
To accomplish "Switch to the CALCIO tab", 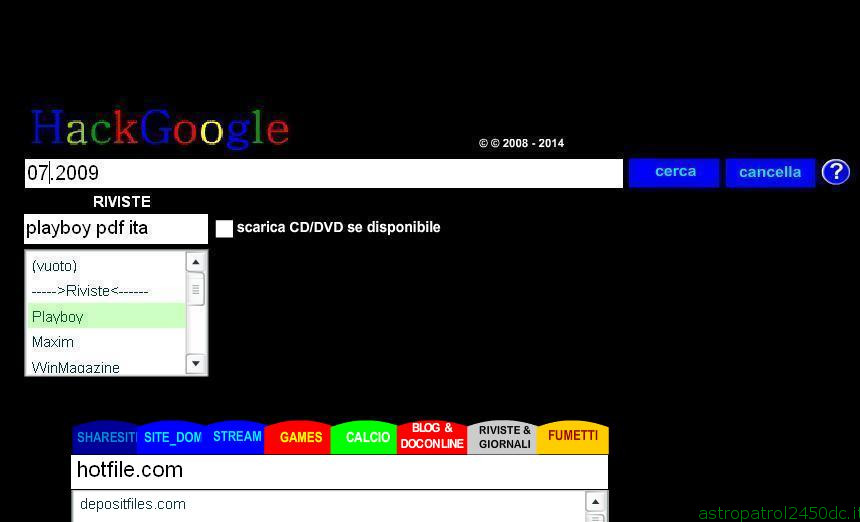I will pos(365,438).
